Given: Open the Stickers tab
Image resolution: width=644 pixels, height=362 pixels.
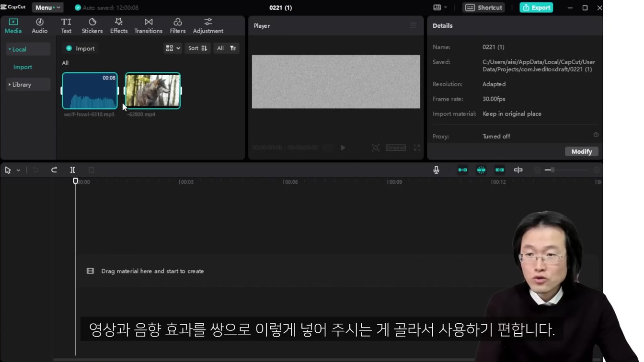Looking at the screenshot, I should click(92, 26).
